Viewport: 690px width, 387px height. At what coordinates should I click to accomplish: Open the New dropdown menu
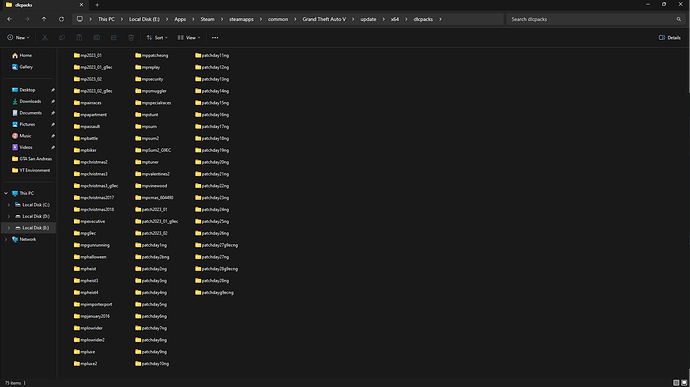point(18,38)
